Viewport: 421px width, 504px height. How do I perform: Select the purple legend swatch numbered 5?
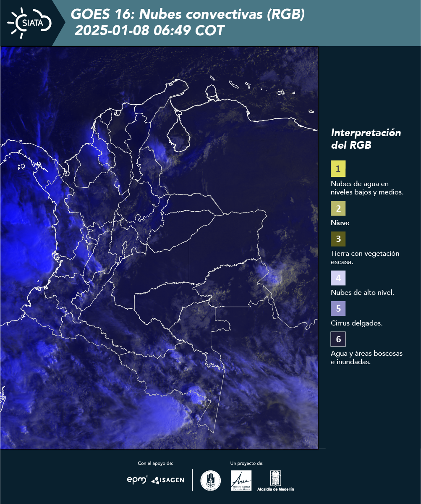pyautogui.click(x=338, y=308)
